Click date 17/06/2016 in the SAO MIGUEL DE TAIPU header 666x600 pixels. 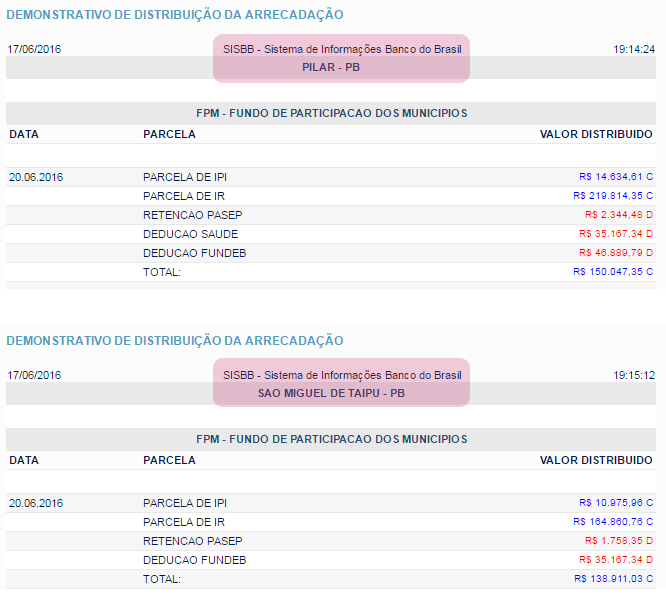coord(34,375)
